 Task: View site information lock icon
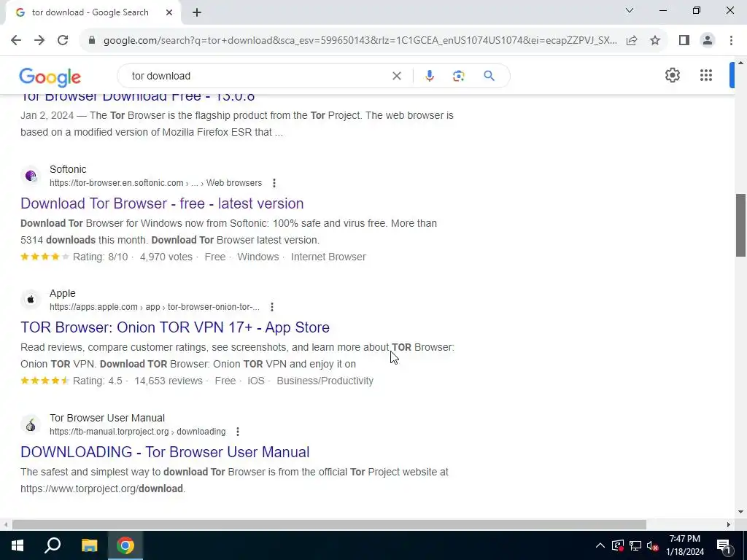(92, 40)
